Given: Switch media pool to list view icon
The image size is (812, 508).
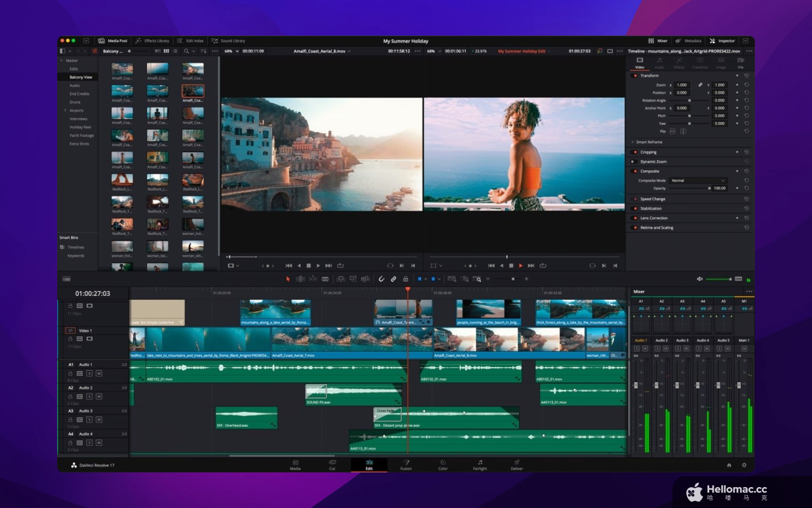Looking at the screenshot, I should (174, 51).
